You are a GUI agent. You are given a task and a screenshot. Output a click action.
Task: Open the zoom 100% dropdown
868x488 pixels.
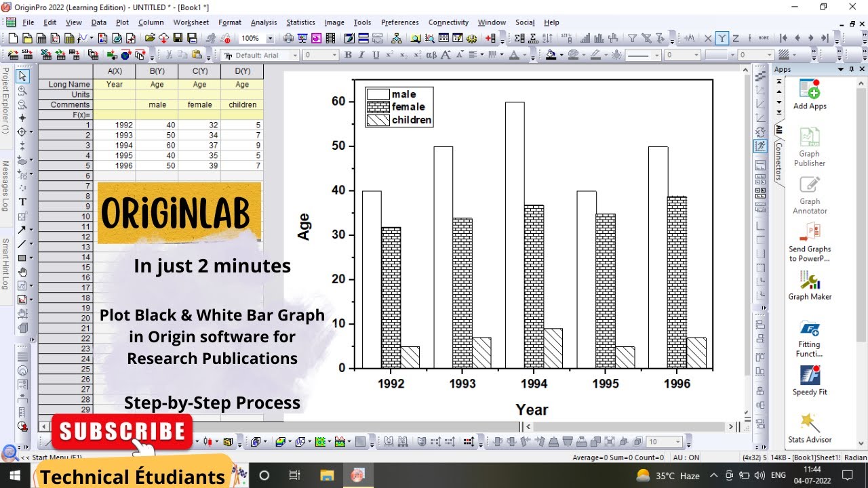(x=271, y=39)
